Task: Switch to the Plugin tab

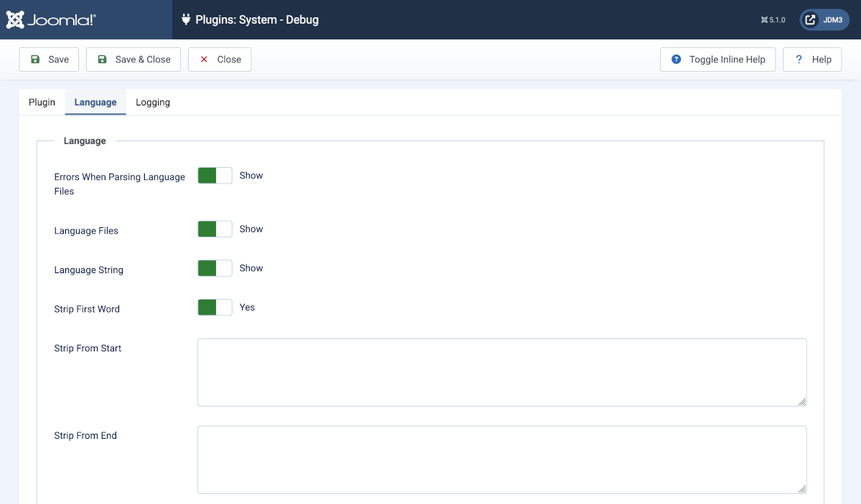Action: pos(42,102)
